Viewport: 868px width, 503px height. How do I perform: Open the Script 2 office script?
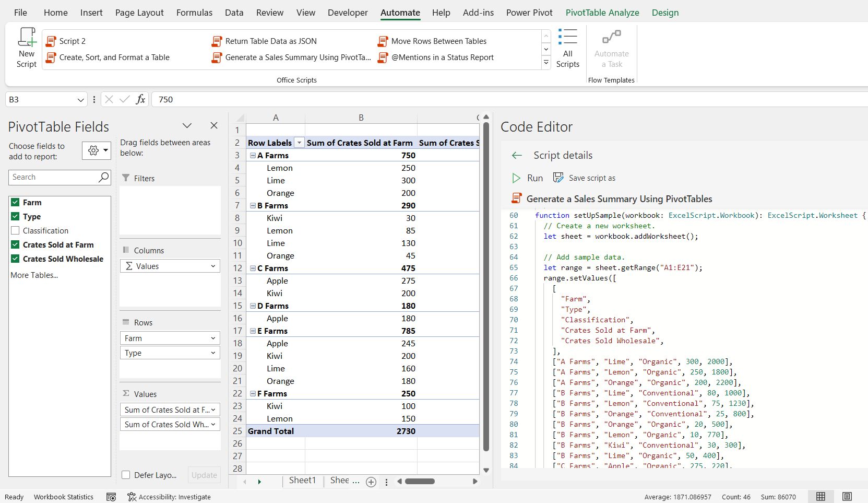click(x=66, y=41)
